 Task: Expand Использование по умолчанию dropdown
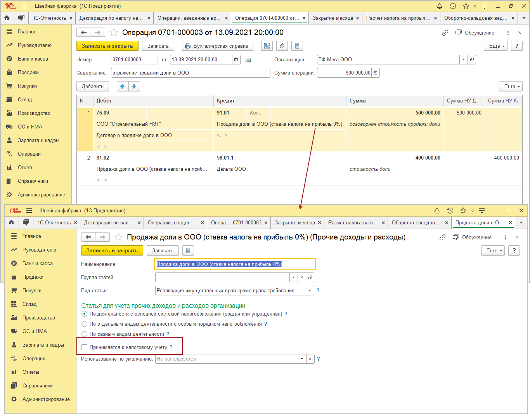302,359
